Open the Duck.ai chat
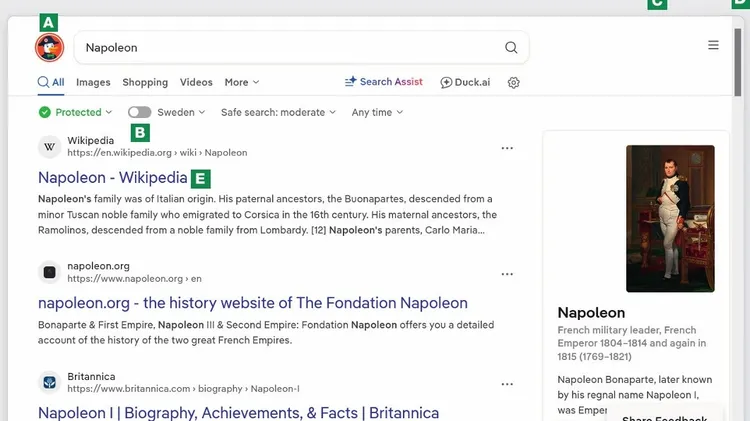Screen dimensions: 750x421 pos(465,82)
